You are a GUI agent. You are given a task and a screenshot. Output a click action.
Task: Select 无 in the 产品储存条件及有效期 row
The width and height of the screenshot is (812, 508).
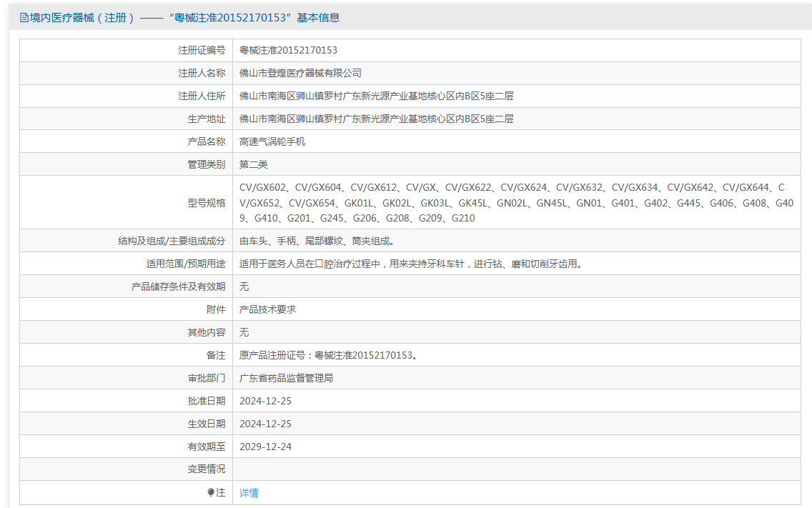point(244,287)
